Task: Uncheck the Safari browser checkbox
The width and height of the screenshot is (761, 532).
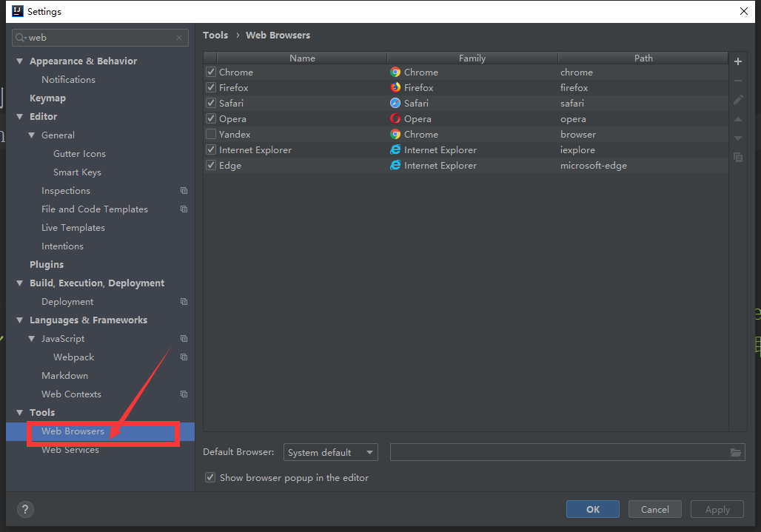Action: click(211, 104)
